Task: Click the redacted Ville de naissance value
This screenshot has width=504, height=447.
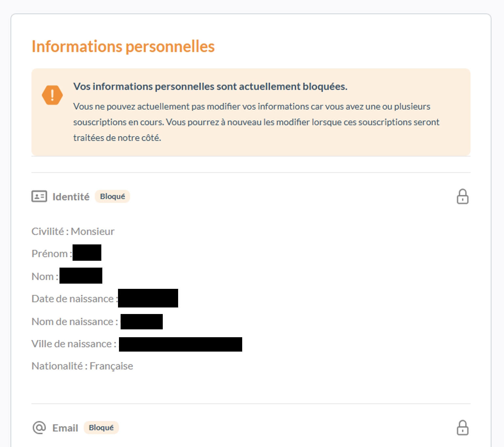Action: coord(180,344)
